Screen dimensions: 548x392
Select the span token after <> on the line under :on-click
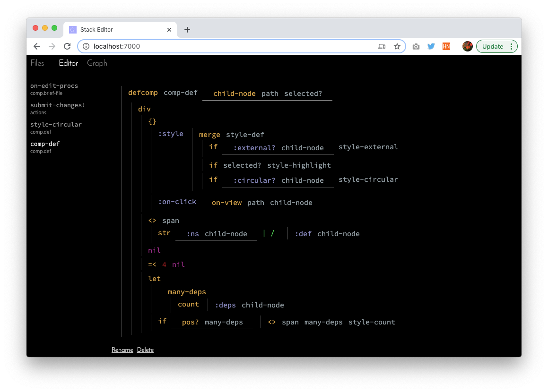click(x=171, y=221)
